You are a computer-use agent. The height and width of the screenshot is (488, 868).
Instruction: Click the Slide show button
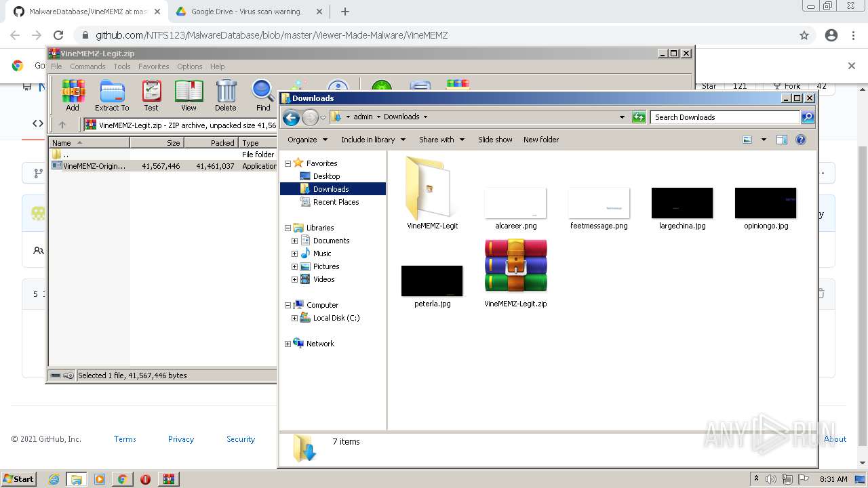[495, 140]
